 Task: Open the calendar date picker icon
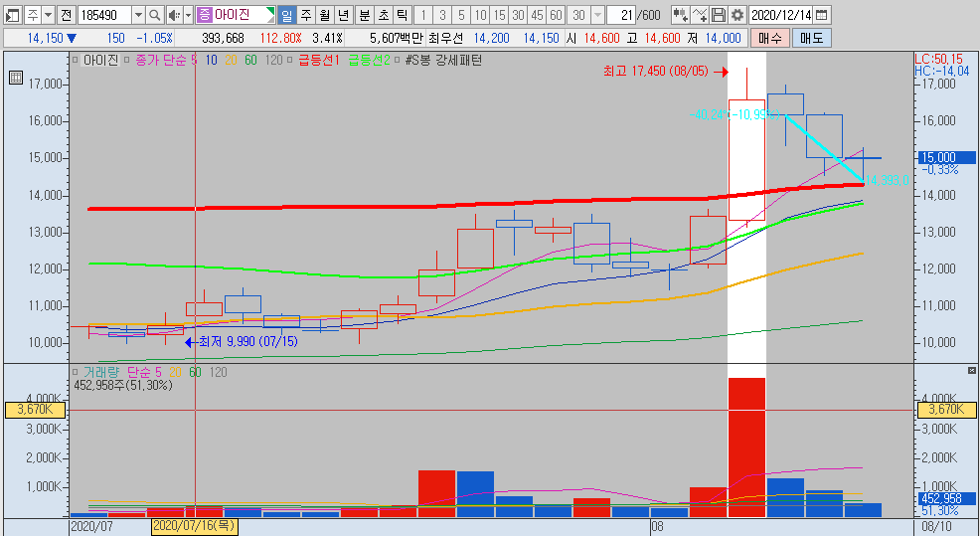point(822,15)
